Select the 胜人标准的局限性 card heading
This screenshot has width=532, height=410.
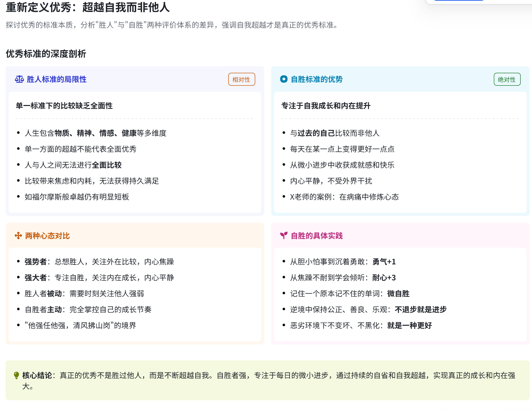56,79
